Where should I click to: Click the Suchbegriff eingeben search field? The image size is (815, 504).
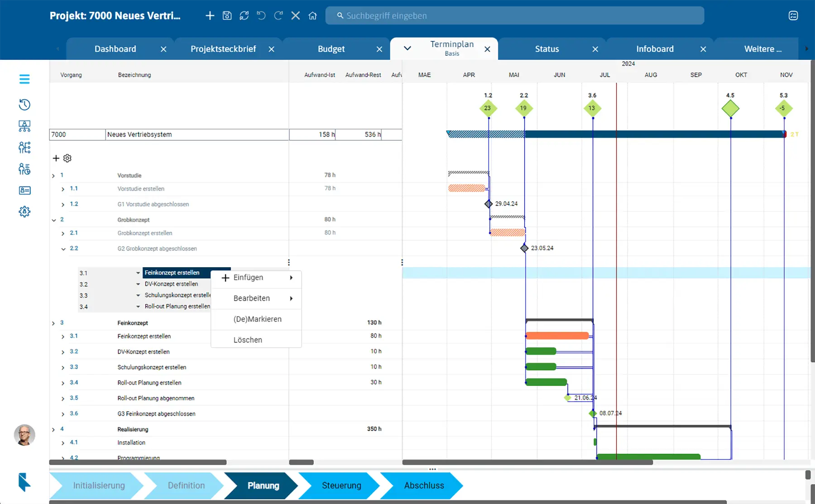514,16
